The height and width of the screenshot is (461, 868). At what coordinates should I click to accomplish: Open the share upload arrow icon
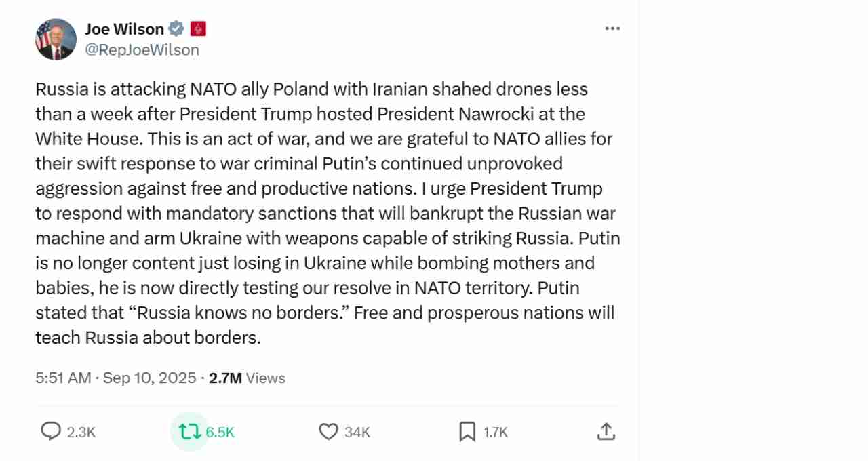tap(606, 431)
